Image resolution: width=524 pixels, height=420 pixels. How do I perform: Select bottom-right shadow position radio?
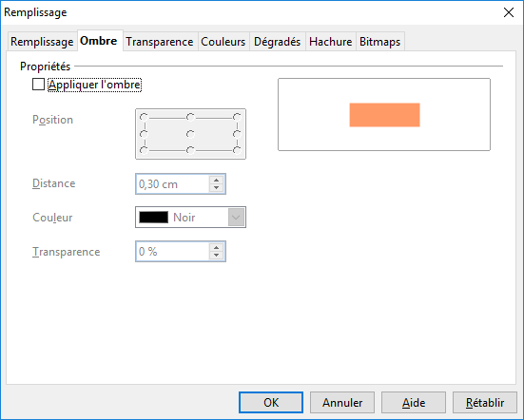(237, 150)
